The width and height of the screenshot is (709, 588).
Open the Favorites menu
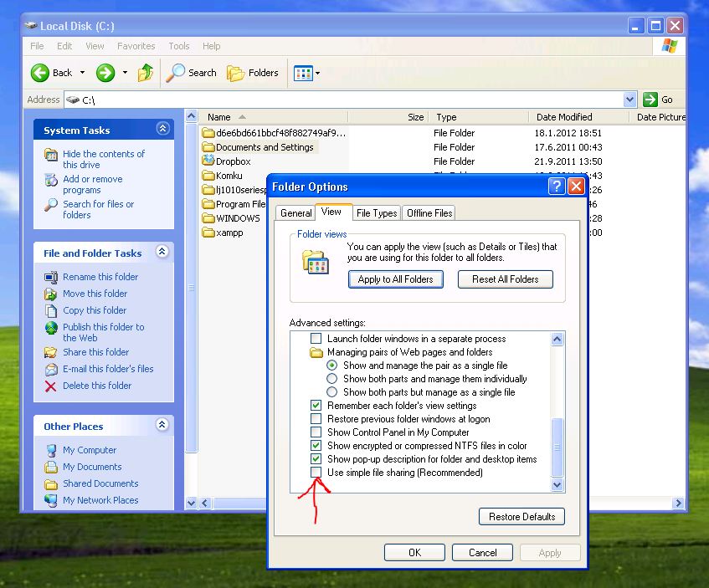click(136, 46)
